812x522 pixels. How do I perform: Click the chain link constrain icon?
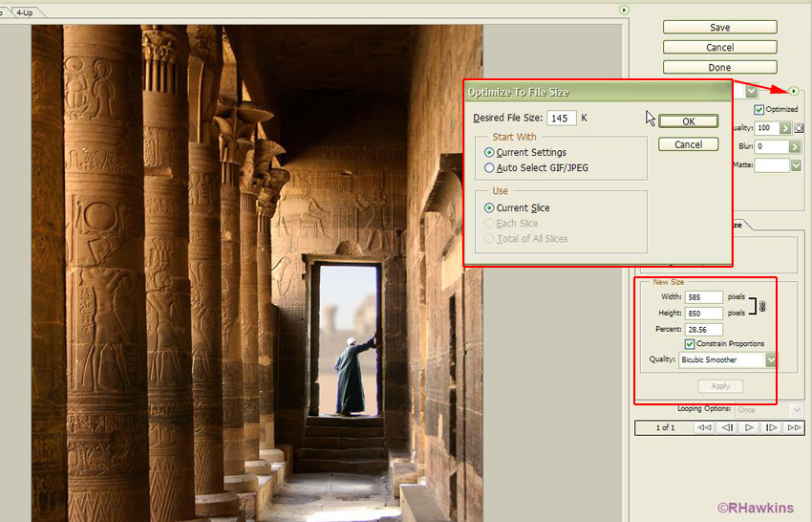762,306
